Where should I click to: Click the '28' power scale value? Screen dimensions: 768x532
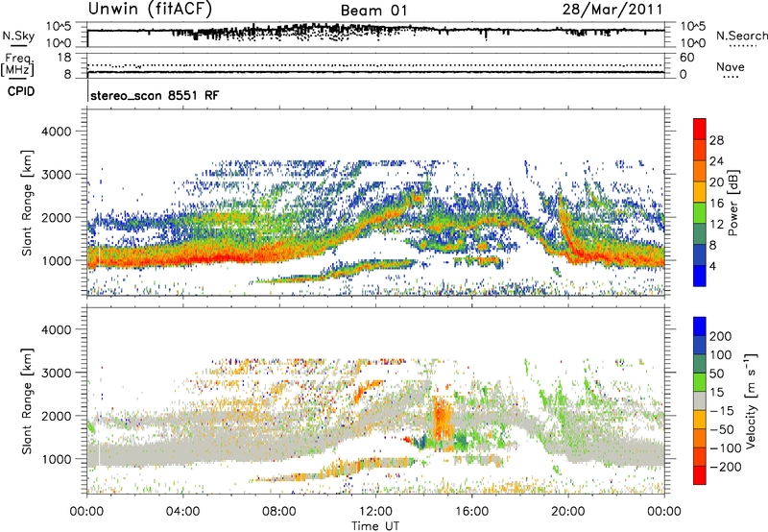pos(716,140)
